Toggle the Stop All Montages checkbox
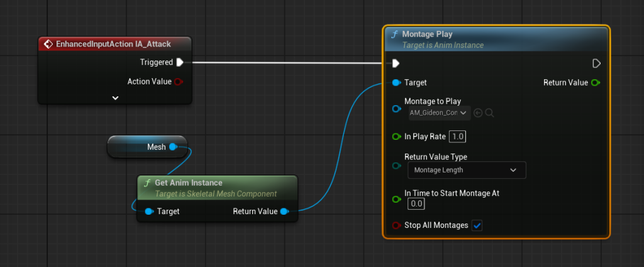Screen dimensions: 644x267 477,225
